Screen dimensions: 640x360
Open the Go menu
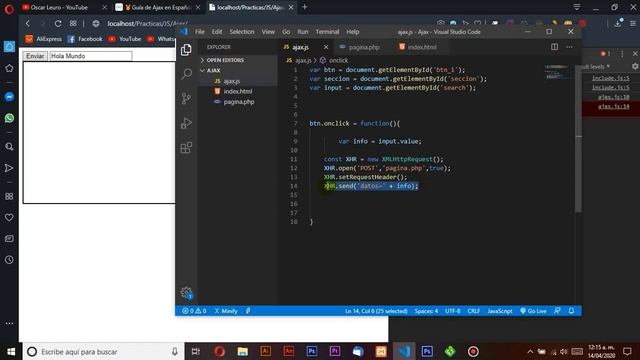[x=286, y=32]
